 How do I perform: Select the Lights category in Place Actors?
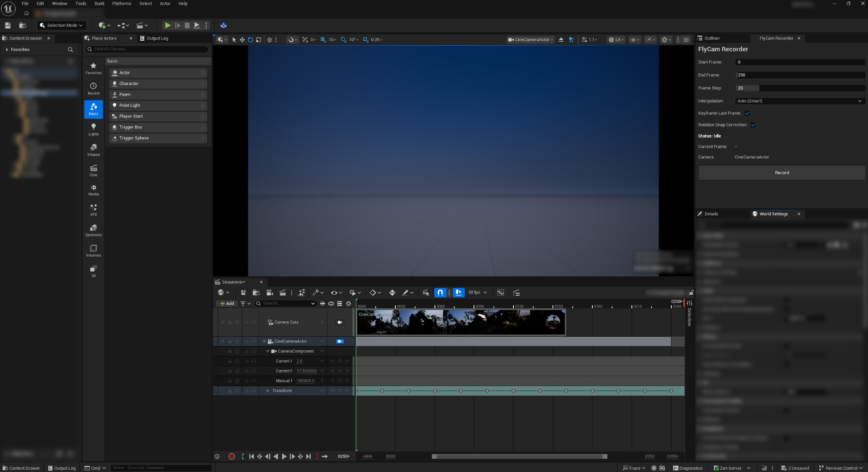(93, 129)
